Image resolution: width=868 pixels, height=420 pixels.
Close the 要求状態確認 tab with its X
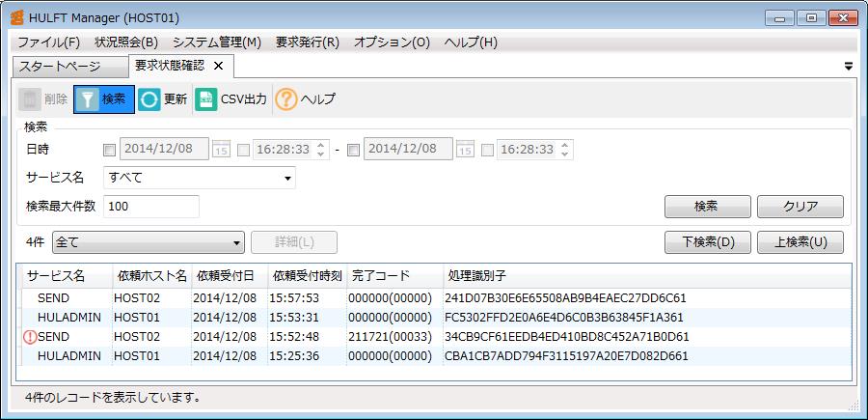(x=218, y=66)
